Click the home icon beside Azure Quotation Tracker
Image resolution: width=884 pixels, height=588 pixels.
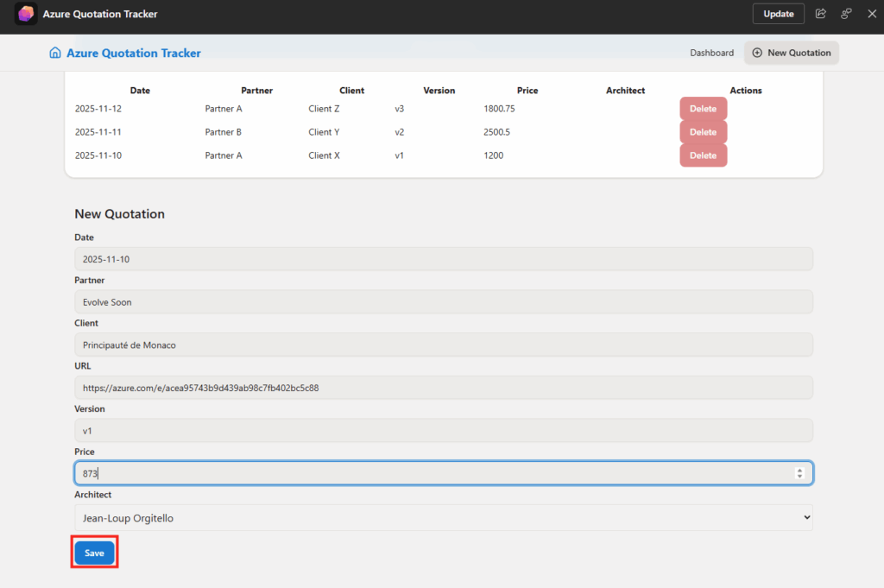[x=55, y=53]
